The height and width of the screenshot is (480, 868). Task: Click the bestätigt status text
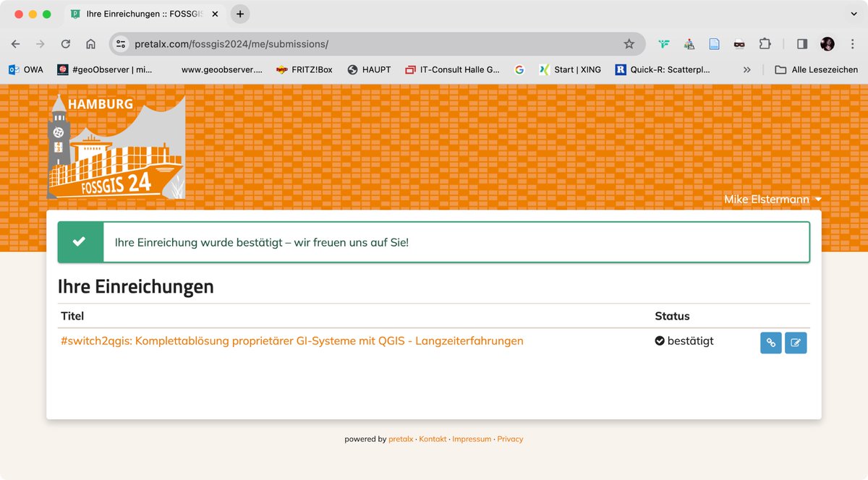[x=690, y=340]
